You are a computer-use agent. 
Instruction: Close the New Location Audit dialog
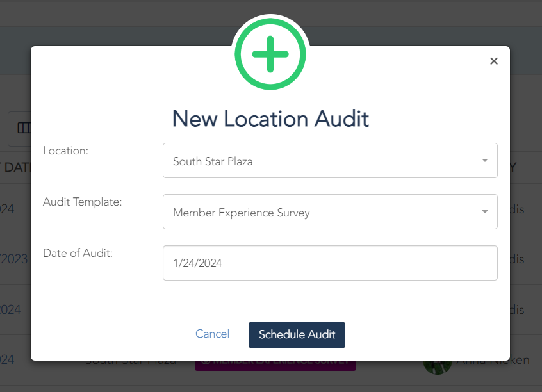(x=493, y=61)
